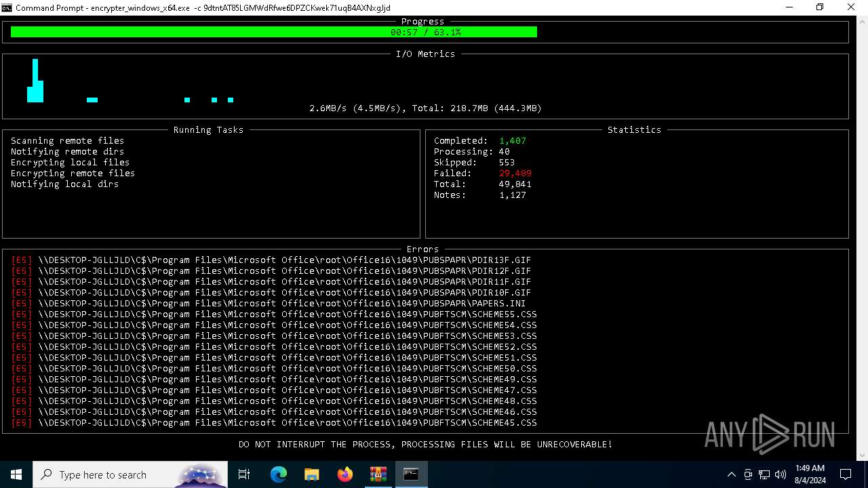Click the error line for SCHEME51.CSS
This screenshot has height=488, width=868.
(x=274, y=358)
